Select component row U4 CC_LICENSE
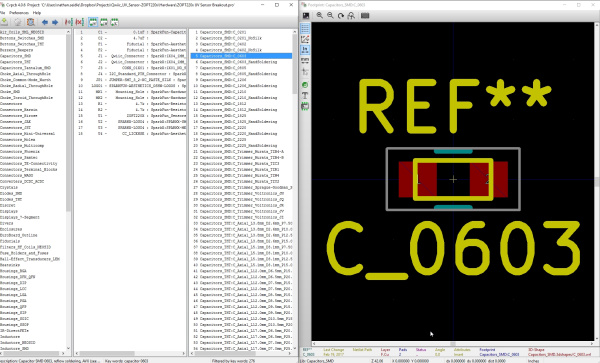Viewport: 600px width, 363px height. point(130,133)
